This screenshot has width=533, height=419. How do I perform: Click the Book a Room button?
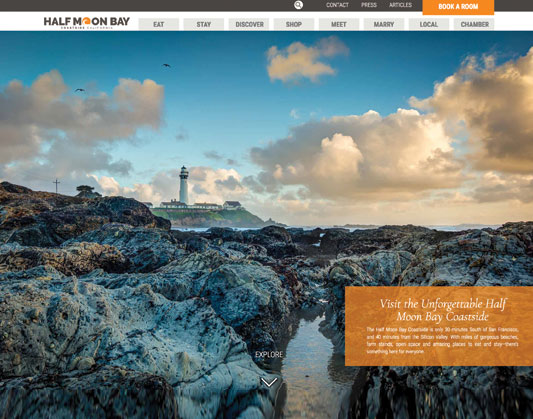[x=458, y=7]
